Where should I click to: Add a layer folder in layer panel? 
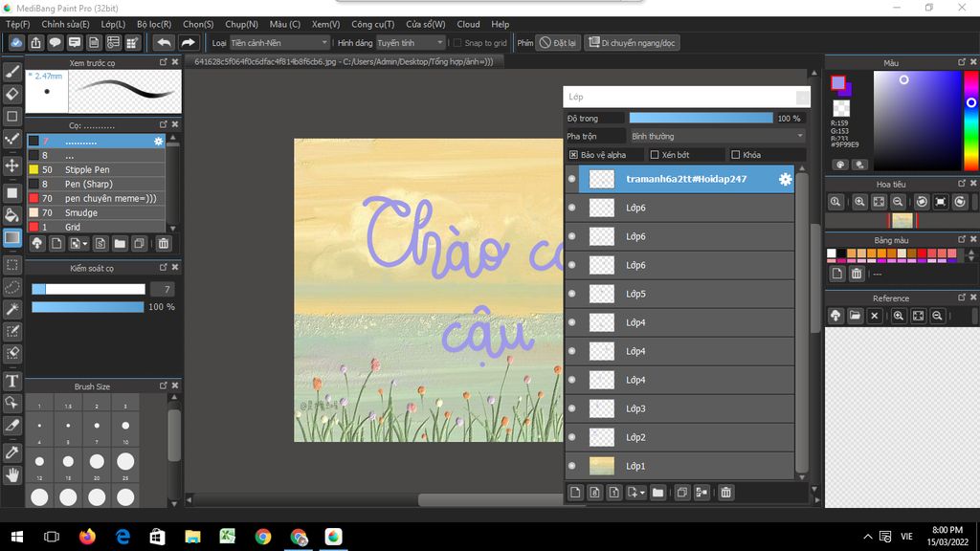click(657, 493)
